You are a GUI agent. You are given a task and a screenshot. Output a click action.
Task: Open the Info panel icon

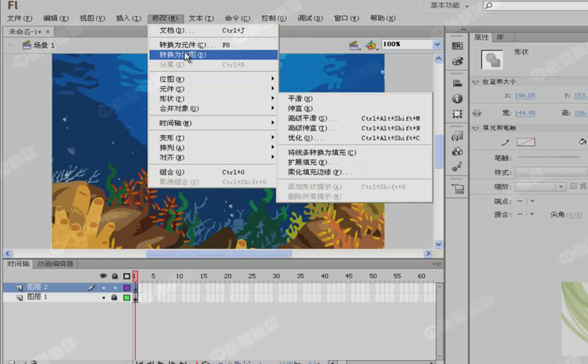tap(458, 98)
